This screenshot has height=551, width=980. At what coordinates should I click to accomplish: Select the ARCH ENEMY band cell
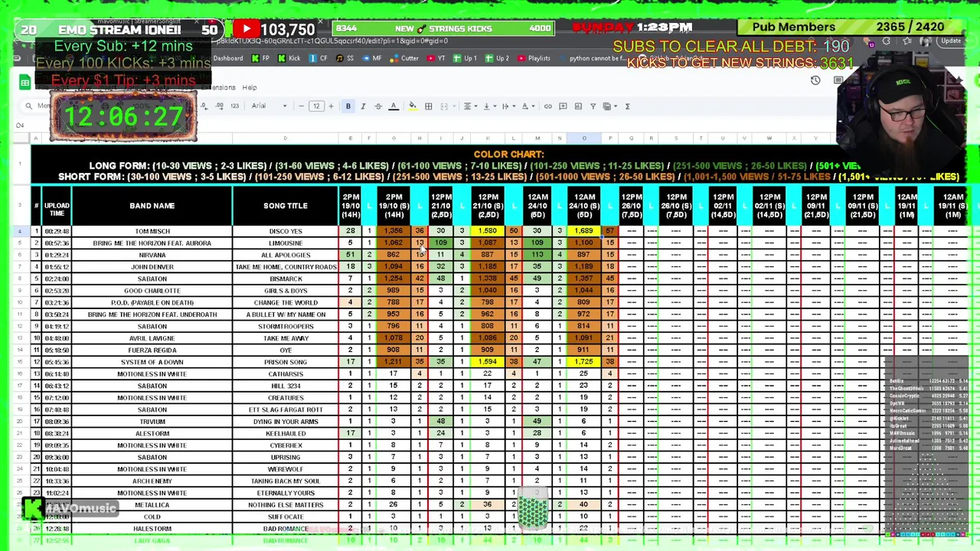coord(152,481)
